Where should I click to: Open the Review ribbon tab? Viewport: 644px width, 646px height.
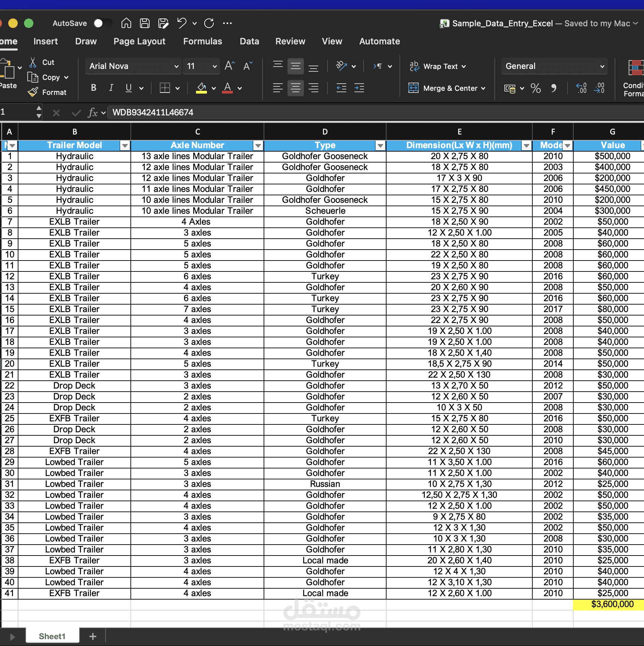tap(290, 41)
